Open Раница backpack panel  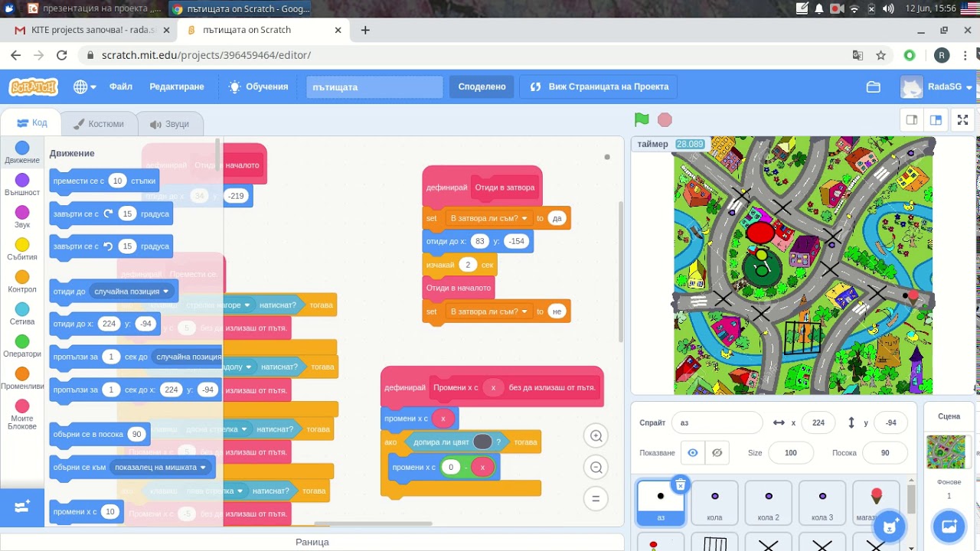(x=312, y=542)
